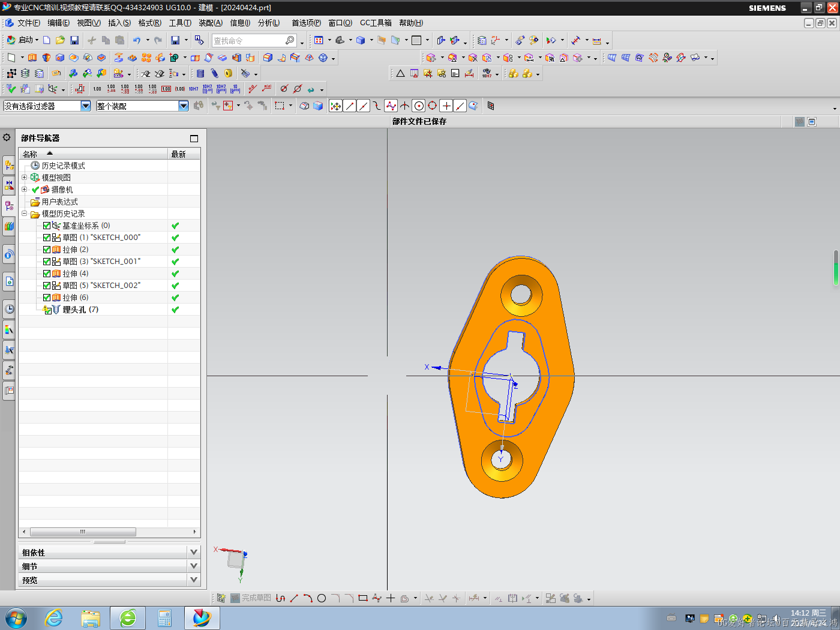Select the 用户表达式 tree item

[59, 202]
